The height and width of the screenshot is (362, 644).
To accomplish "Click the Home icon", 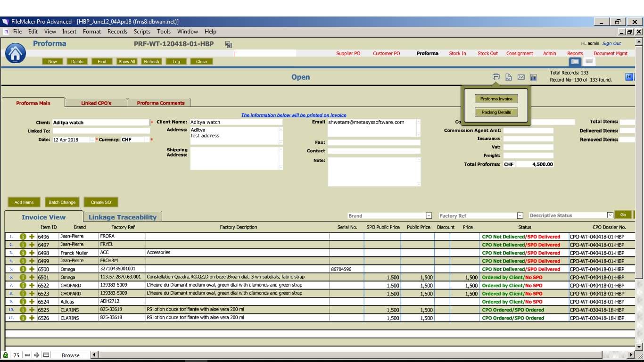I will click(x=15, y=53).
